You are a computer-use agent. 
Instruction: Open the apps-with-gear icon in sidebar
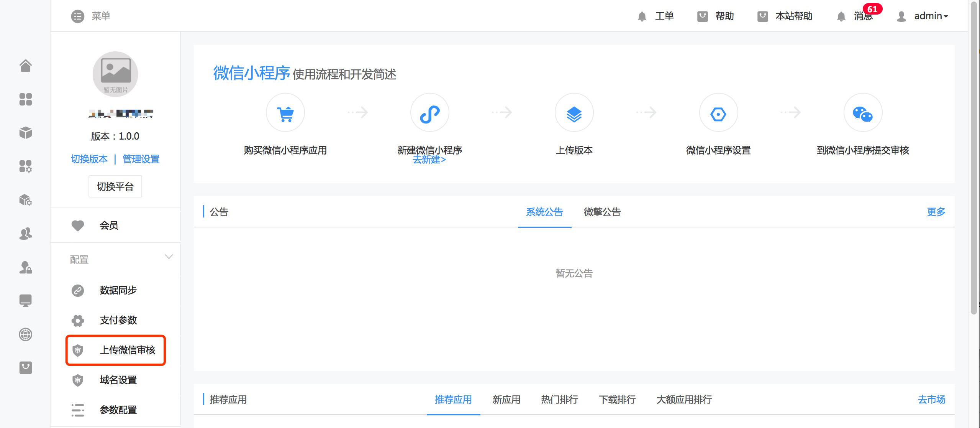26,166
